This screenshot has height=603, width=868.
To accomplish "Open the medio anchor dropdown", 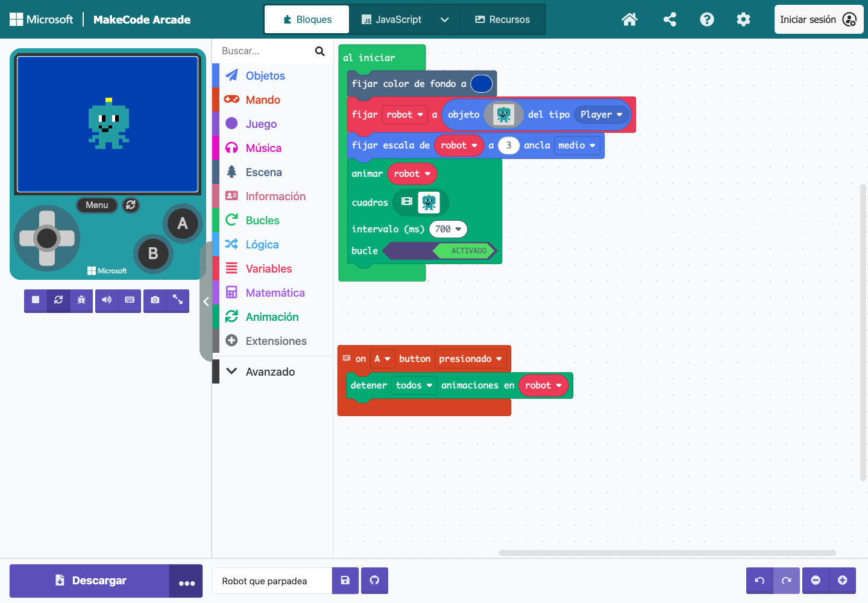I will tap(577, 145).
